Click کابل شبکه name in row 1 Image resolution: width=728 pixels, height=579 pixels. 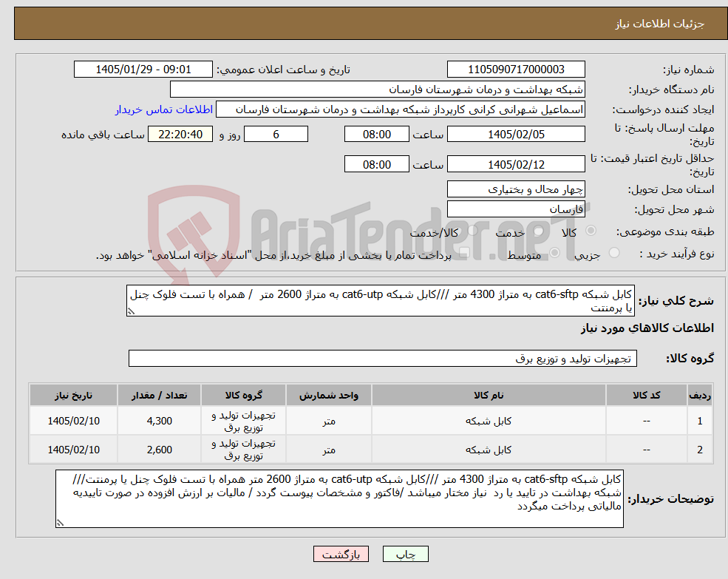(x=489, y=421)
